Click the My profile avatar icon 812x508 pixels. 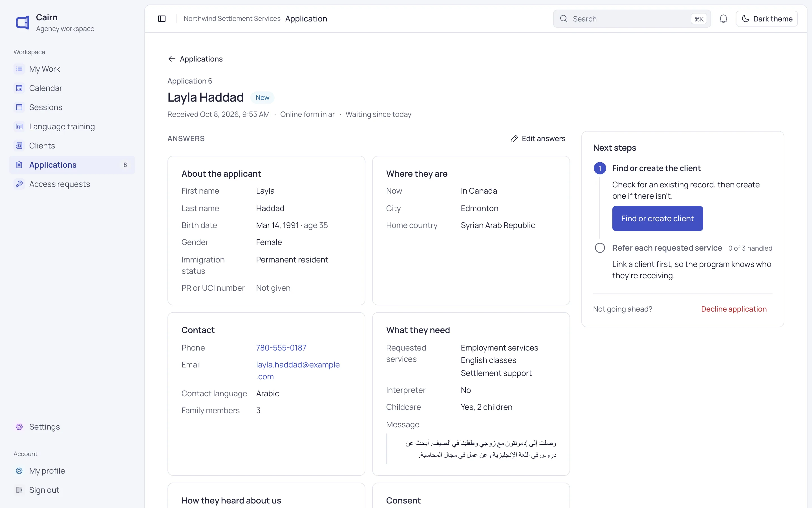coord(19,471)
